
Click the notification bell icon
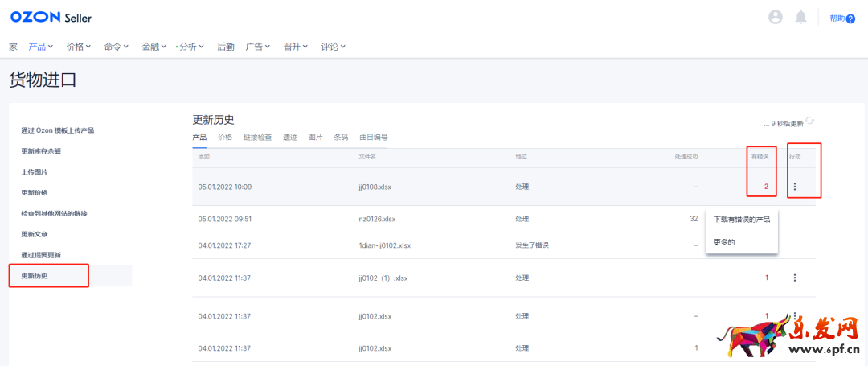pyautogui.click(x=800, y=18)
